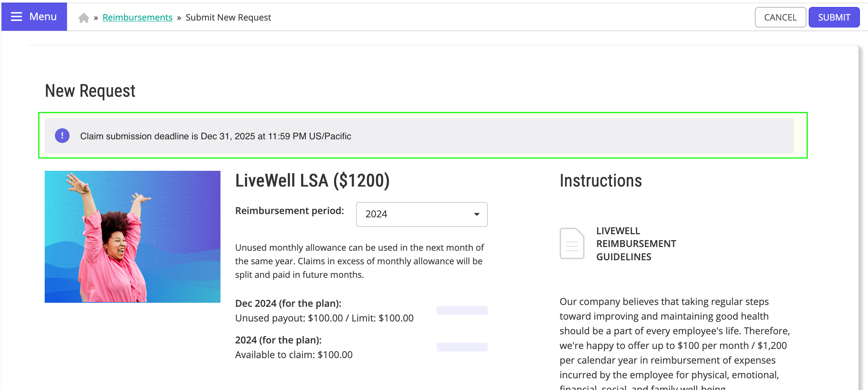Screen dimensions: 868x390
Task: Click "Available to claim: $100.00" text
Action: click(294, 355)
